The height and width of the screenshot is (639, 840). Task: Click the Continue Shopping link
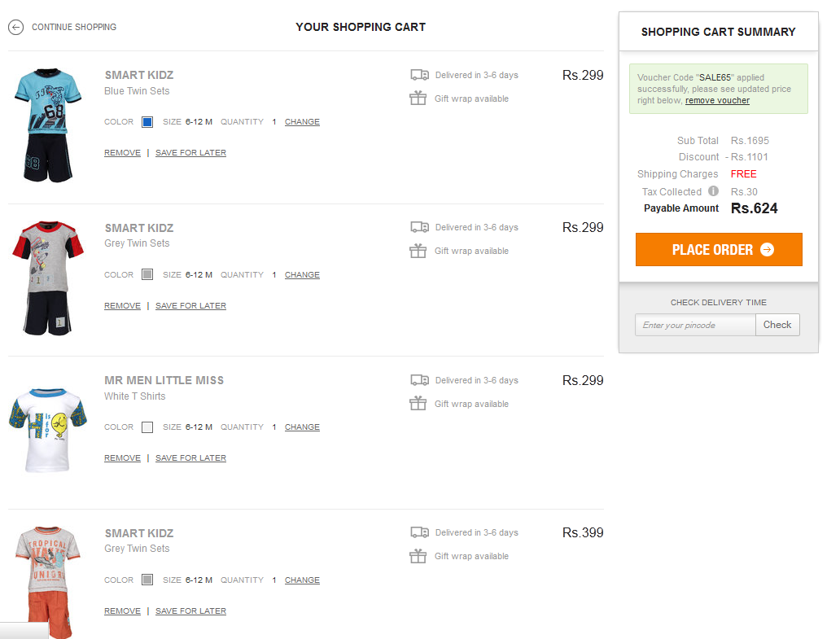tap(74, 27)
